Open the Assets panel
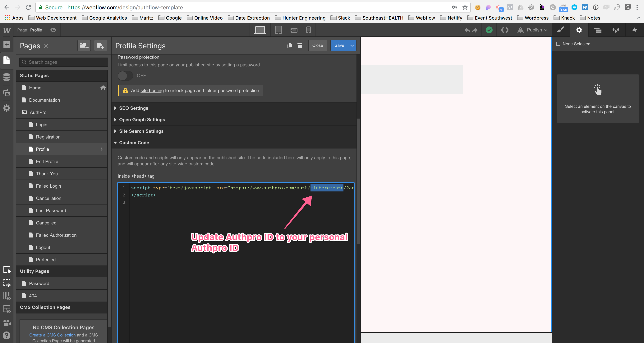 point(7,93)
